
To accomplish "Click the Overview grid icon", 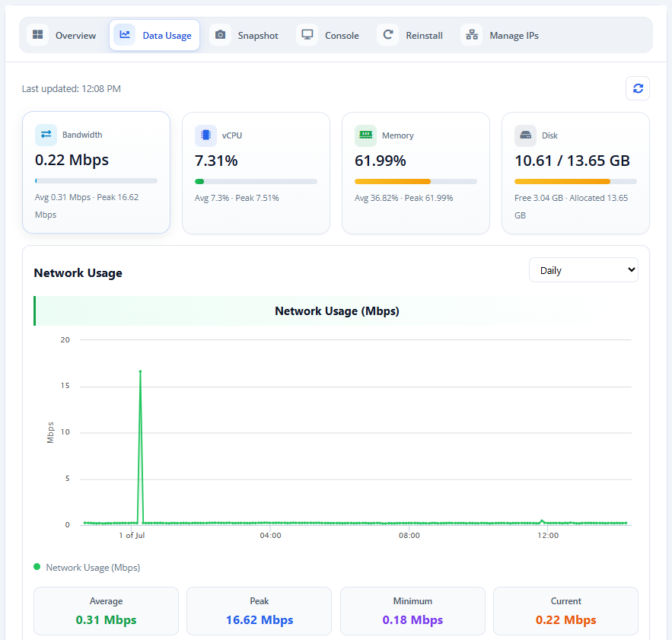I will pos(38,35).
